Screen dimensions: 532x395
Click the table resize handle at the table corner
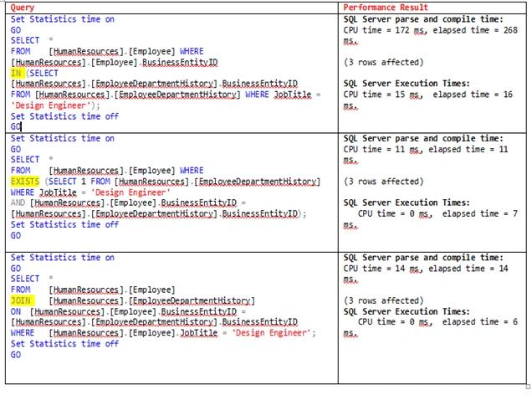[x=528, y=386]
